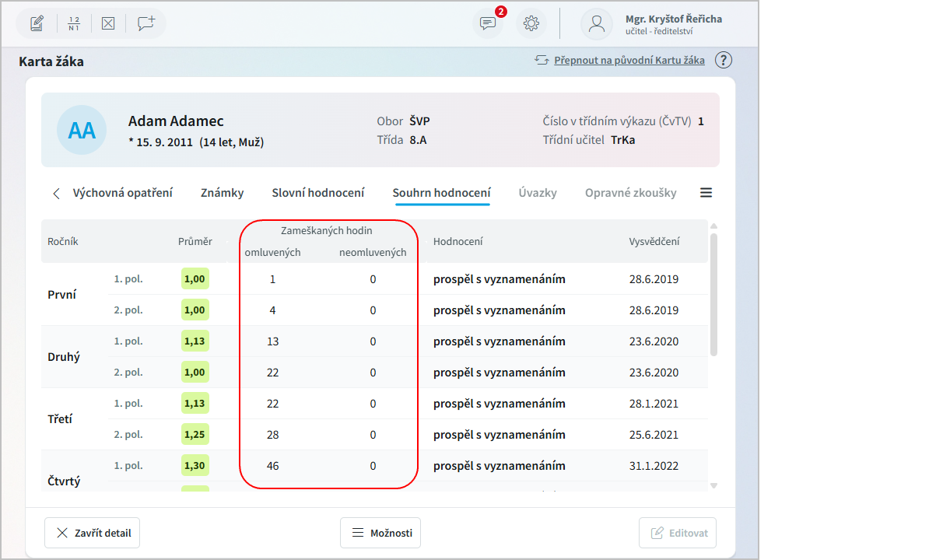Open the Opravné zkoušky tab
943x560 pixels.
630,193
